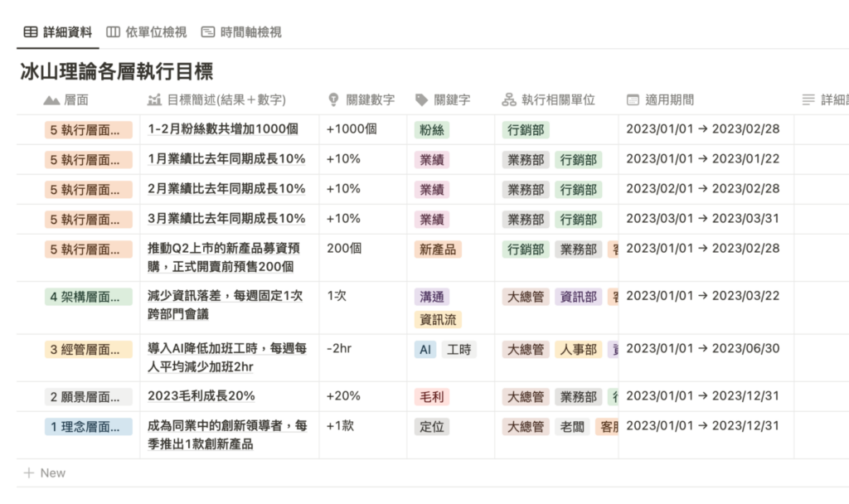The image size is (849, 504).
Task: Click the 粉絲 keyword tag
Action: point(432,130)
